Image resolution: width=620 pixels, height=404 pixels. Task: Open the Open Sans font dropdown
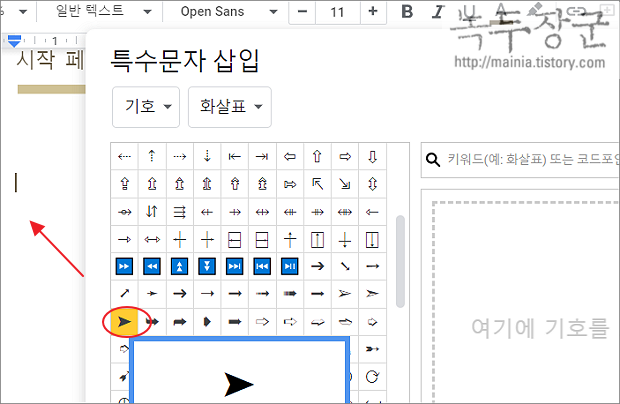point(228,11)
